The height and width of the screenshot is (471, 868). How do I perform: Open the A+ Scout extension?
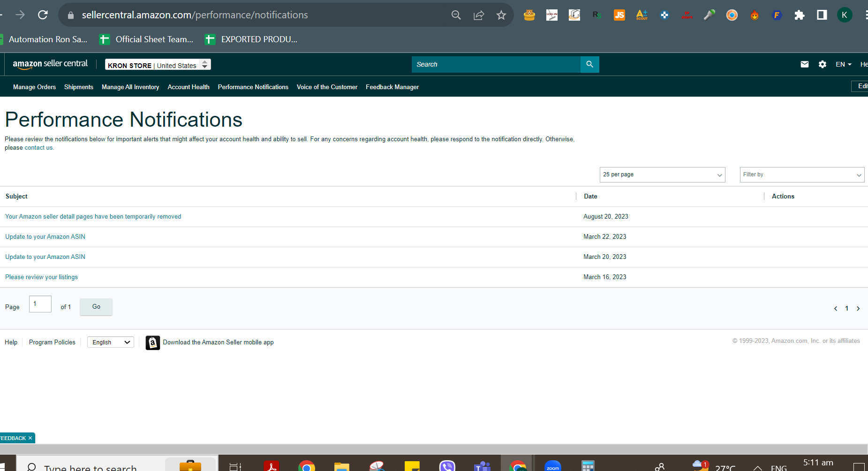[x=642, y=15]
